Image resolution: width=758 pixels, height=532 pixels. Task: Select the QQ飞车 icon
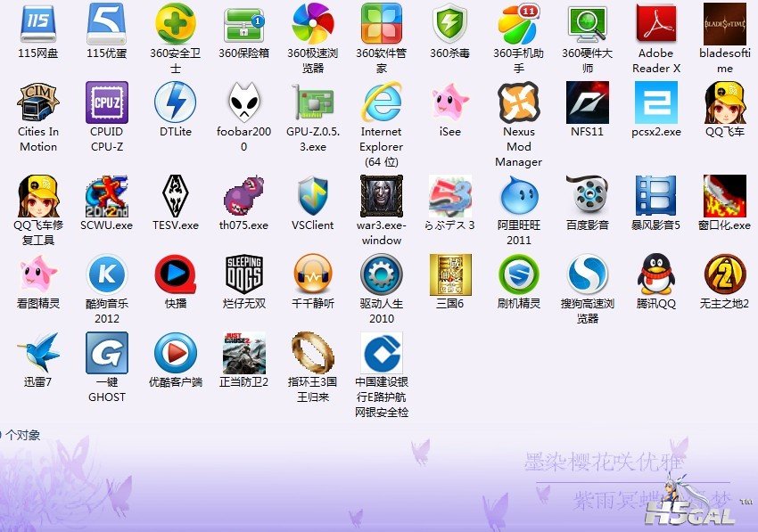click(725, 102)
